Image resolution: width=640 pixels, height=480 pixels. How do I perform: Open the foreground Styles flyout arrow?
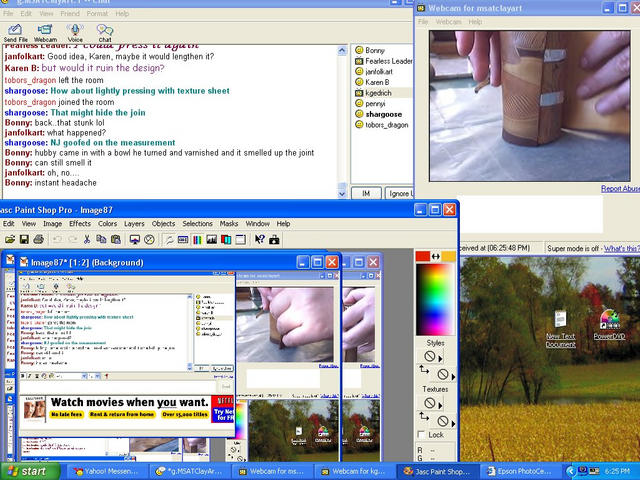click(x=440, y=359)
